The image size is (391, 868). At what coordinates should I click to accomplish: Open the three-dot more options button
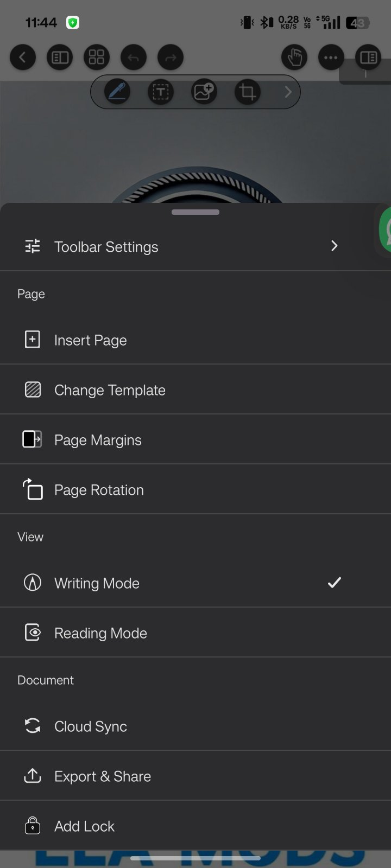pyautogui.click(x=331, y=58)
